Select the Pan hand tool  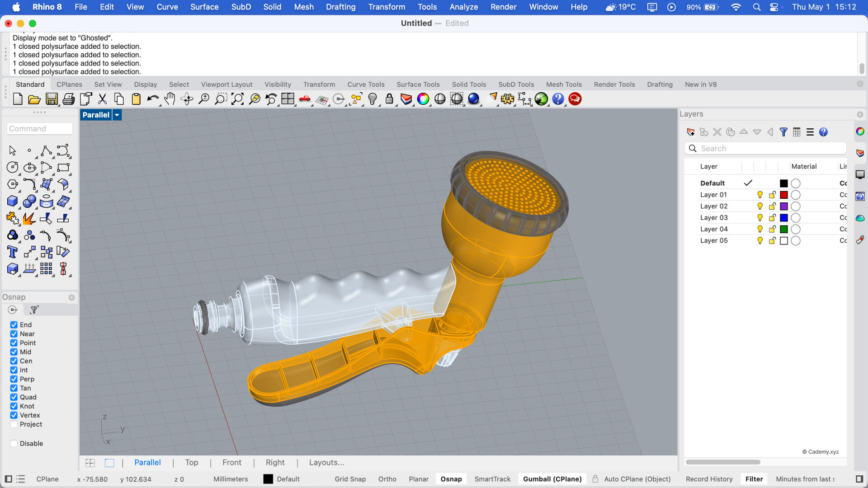(170, 99)
